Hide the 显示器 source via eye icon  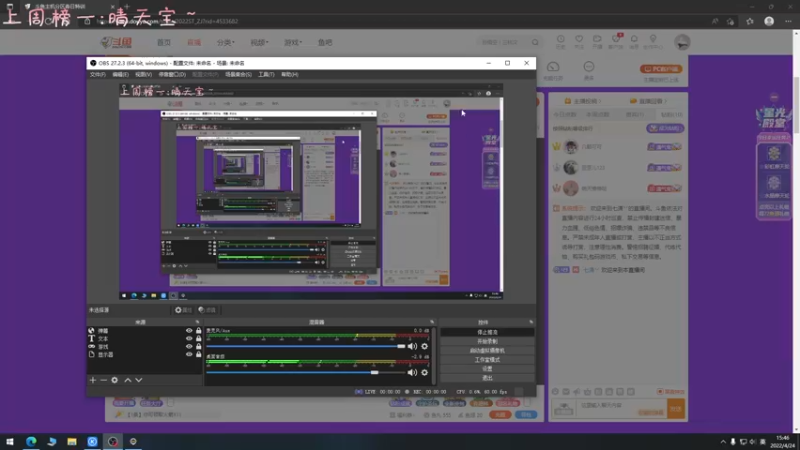coord(189,354)
